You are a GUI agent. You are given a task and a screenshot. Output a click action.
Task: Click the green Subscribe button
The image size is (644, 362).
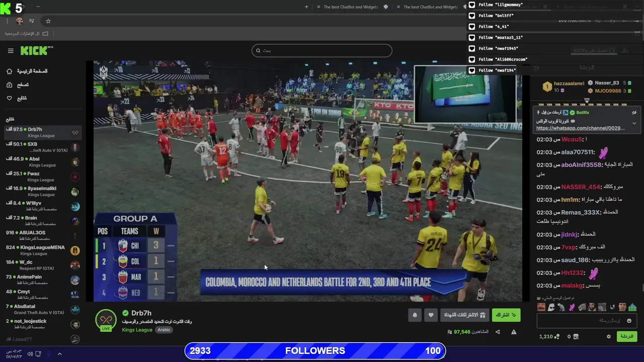point(506,315)
